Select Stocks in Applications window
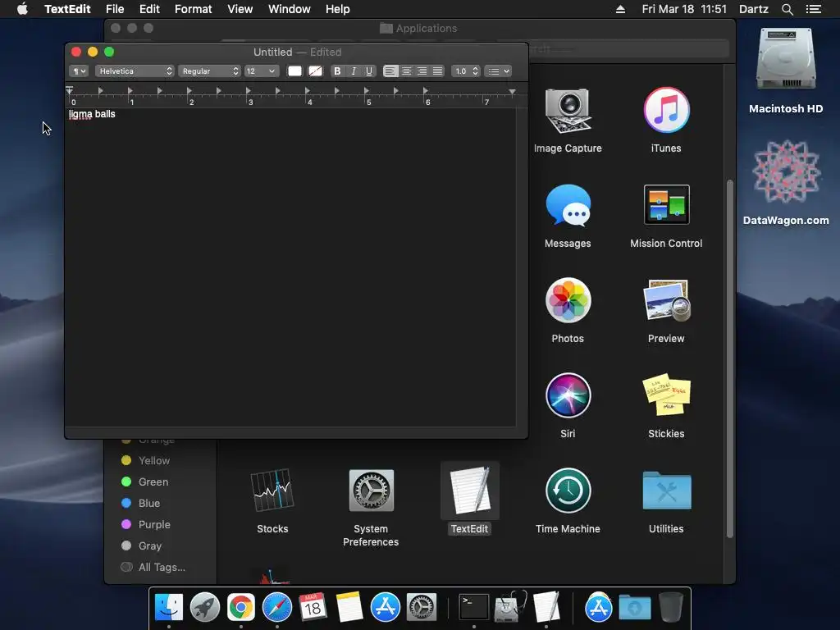This screenshot has height=630, width=840. click(x=272, y=501)
